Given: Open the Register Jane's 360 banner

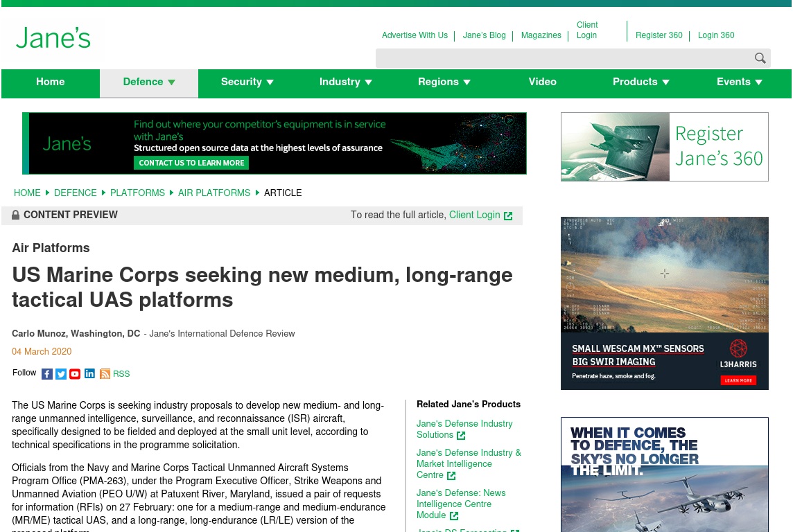Looking at the screenshot, I should (665, 147).
